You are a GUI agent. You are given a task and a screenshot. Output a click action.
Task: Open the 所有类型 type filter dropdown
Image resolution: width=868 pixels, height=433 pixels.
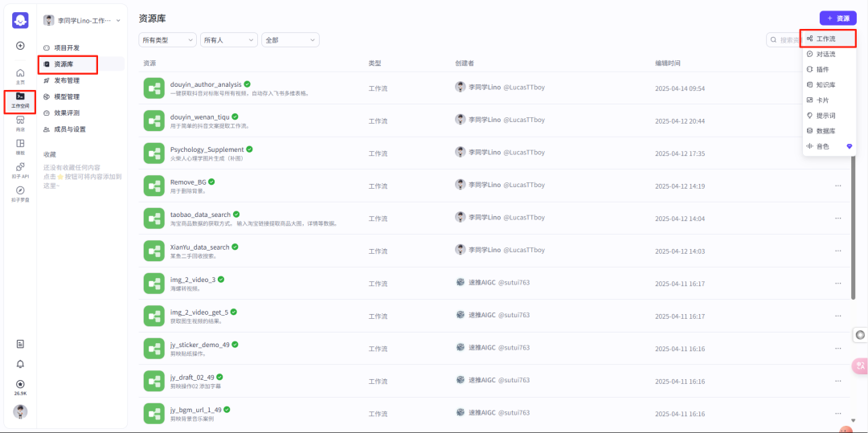(x=167, y=40)
